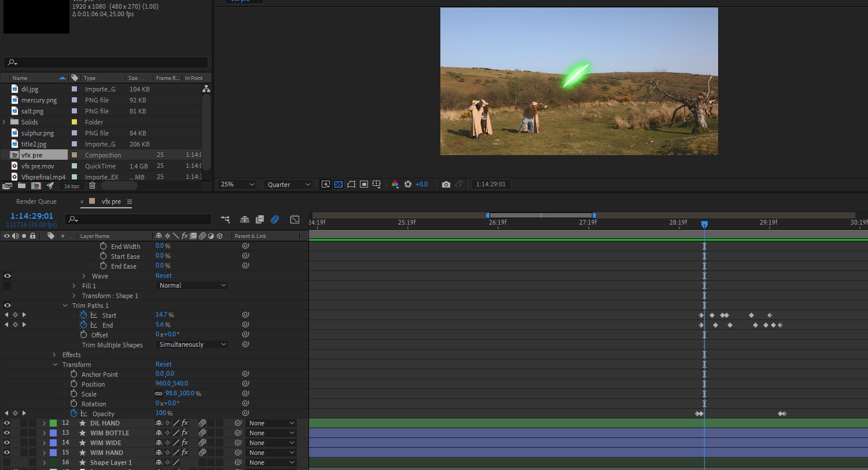Hide the WIM BOTTLE layer
The image size is (868, 470).
pyautogui.click(x=8, y=433)
